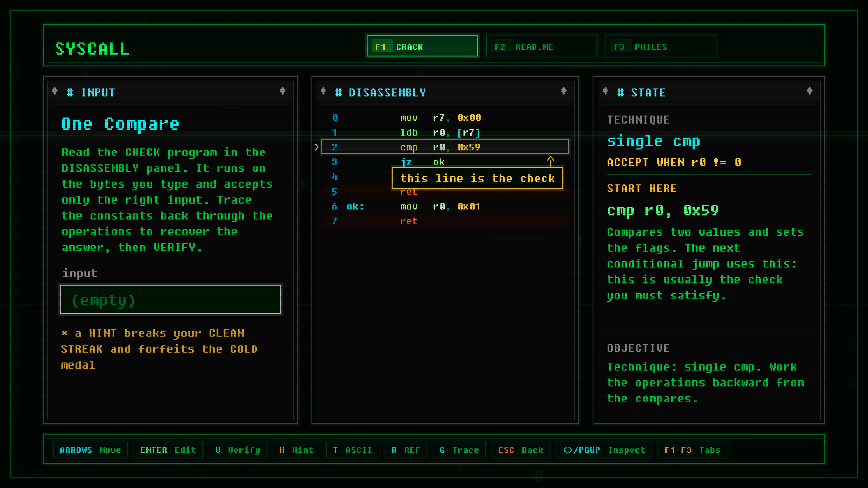This screenshot has width=868, height=488.
Task: Click the current-line cursor arrow in disassembly
Action: pos(316,147)
